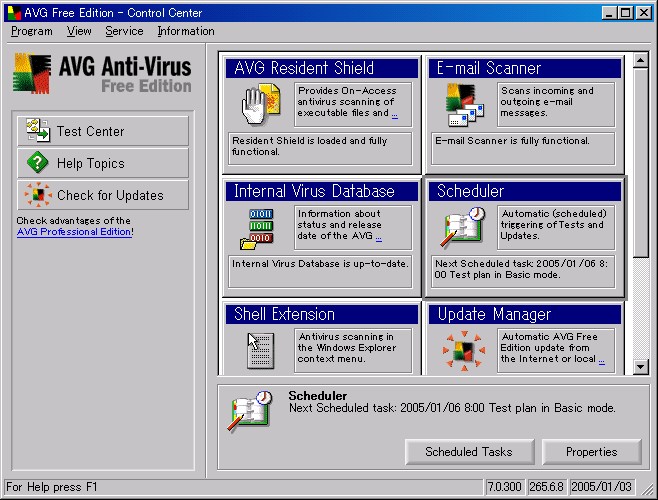
Task: Click version 7.0.300 in status bar
Action: 504,487
